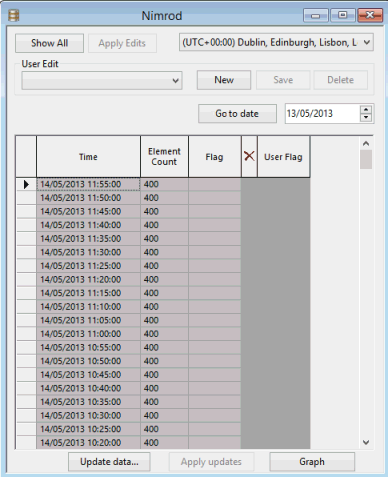Select the row selector arrow for 11:55:00

coord(26,184)
